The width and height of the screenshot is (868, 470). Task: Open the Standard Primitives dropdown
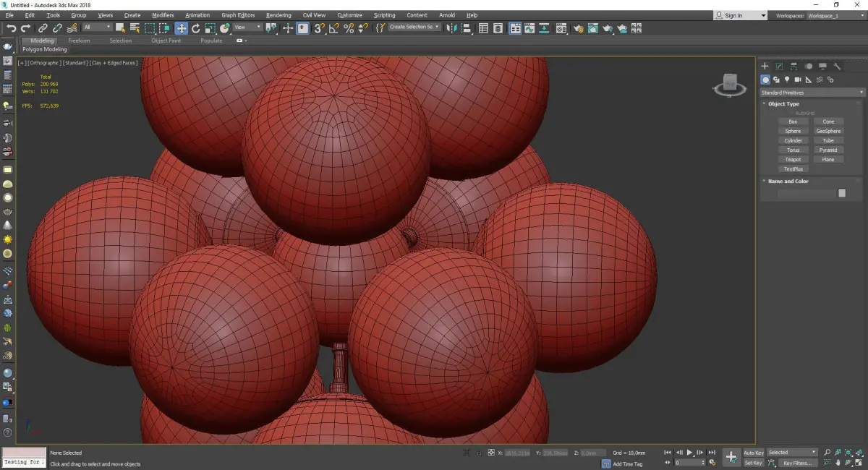click(x=812, y=93)
